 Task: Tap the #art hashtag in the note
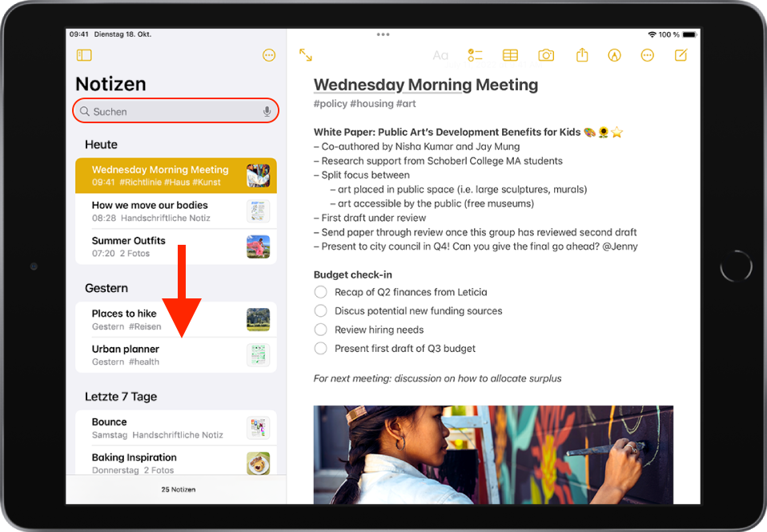406,104
